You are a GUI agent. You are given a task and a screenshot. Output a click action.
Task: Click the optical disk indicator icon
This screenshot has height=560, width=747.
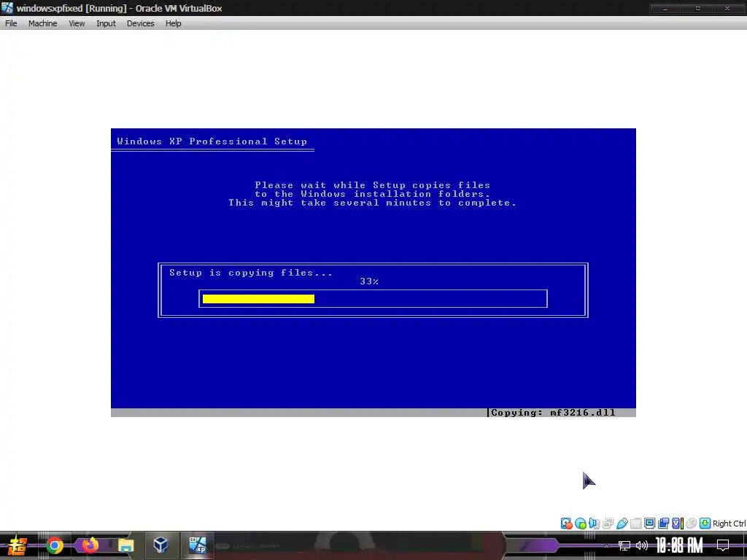click(580, 524)
